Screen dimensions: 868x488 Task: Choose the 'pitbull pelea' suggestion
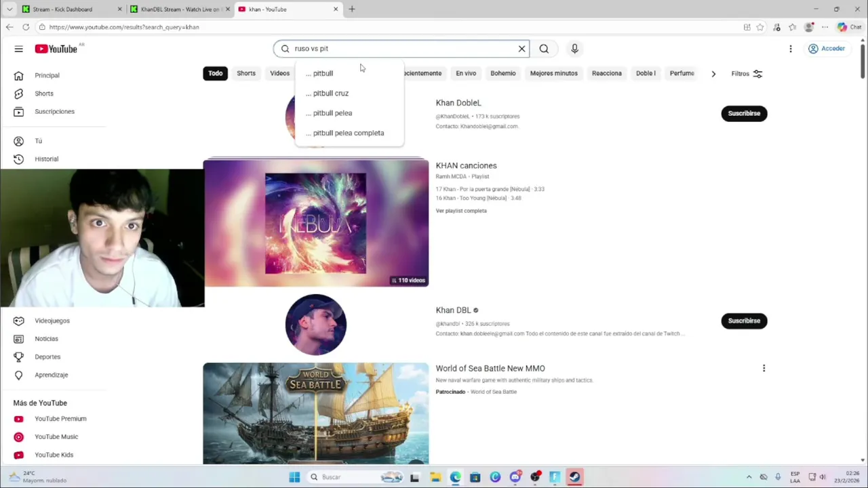point(349,113)
